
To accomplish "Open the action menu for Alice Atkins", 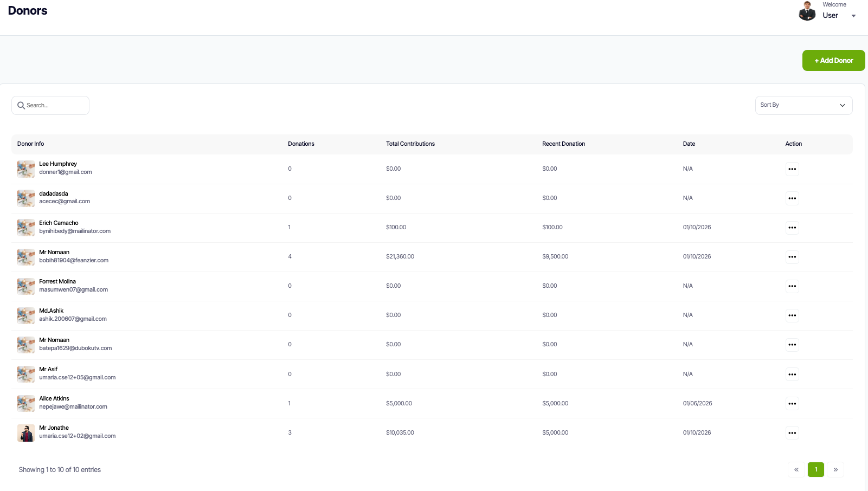I will 792,403.
